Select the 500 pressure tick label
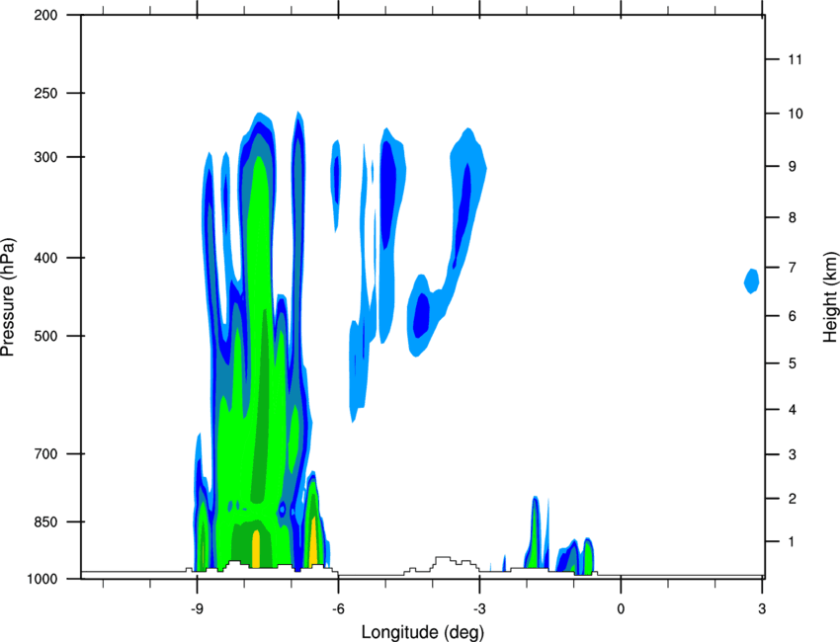Image resolution: width=840 pixels, height=642 pixels. 45,336
